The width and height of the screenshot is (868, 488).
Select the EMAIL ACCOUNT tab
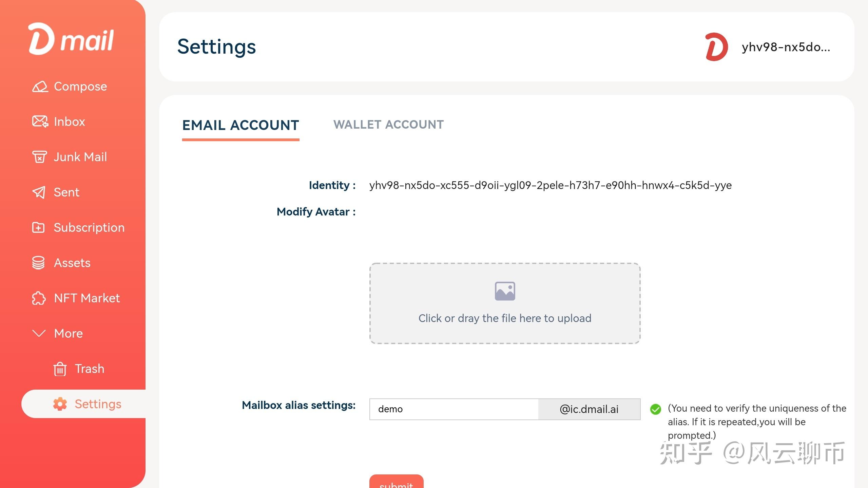(x=240, y=125)
